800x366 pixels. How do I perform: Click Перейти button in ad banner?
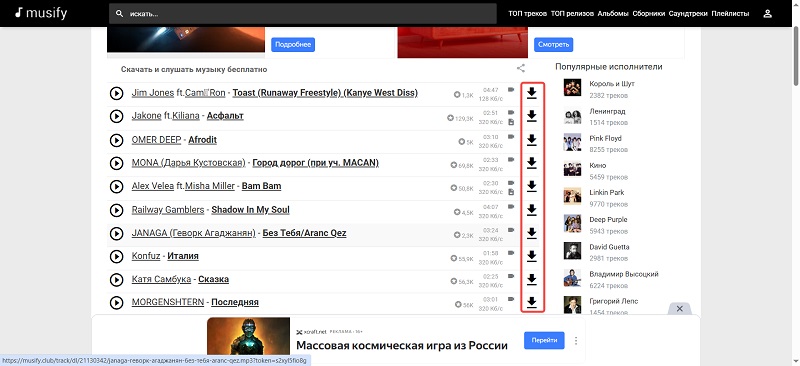tap(544, 340)
